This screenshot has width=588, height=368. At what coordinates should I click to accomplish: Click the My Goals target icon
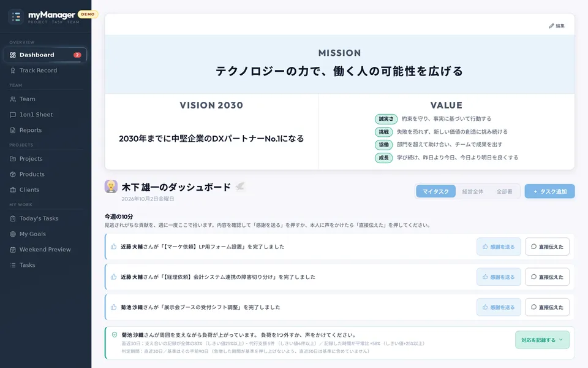click(x=13, y=234)
